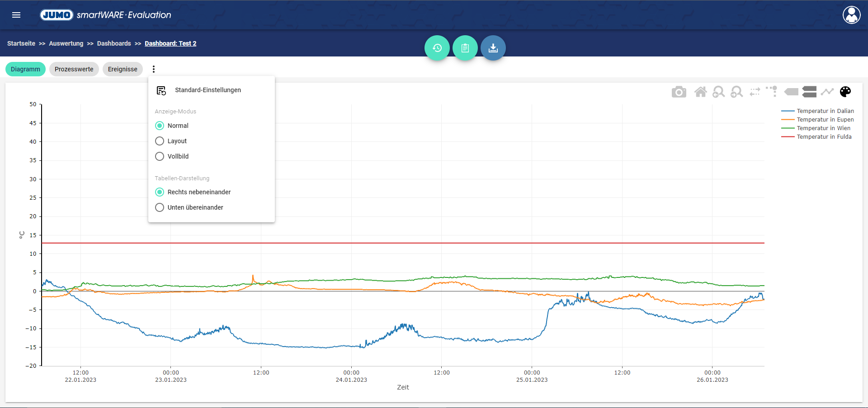Toggle Temperatur in Fulda legend entry
The height and width of the screenshot is (408, 868).
click(824, 137)
